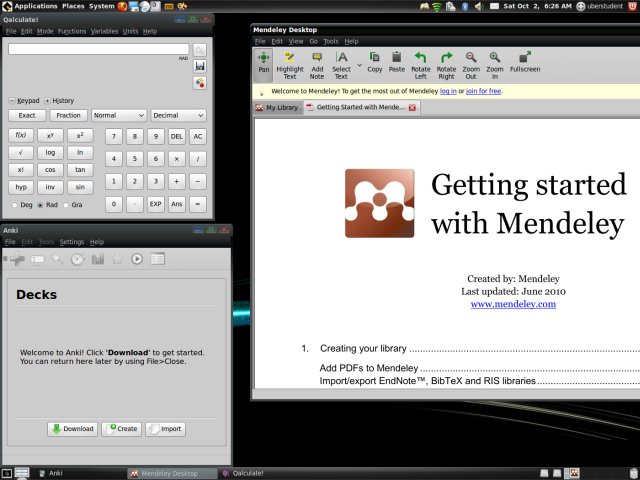Open the Decimal number base dropdown
This screenshot has height=480, width=640.
(178, 115)
